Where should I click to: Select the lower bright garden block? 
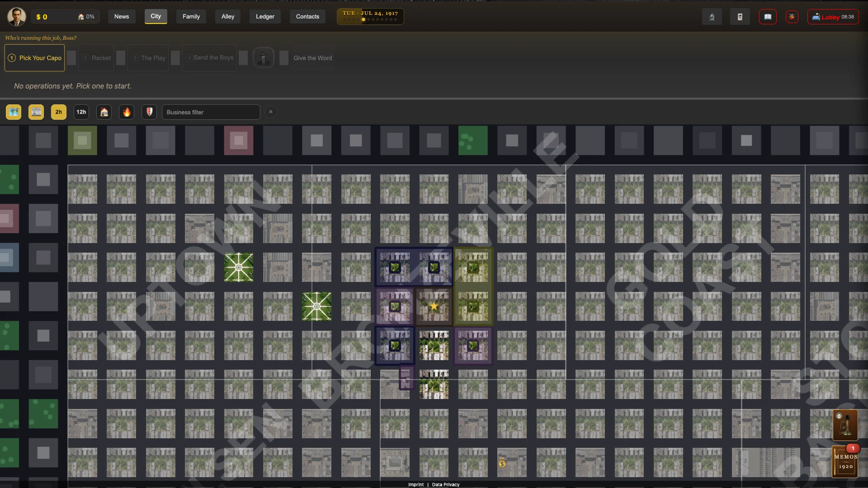tap(434, 385)
